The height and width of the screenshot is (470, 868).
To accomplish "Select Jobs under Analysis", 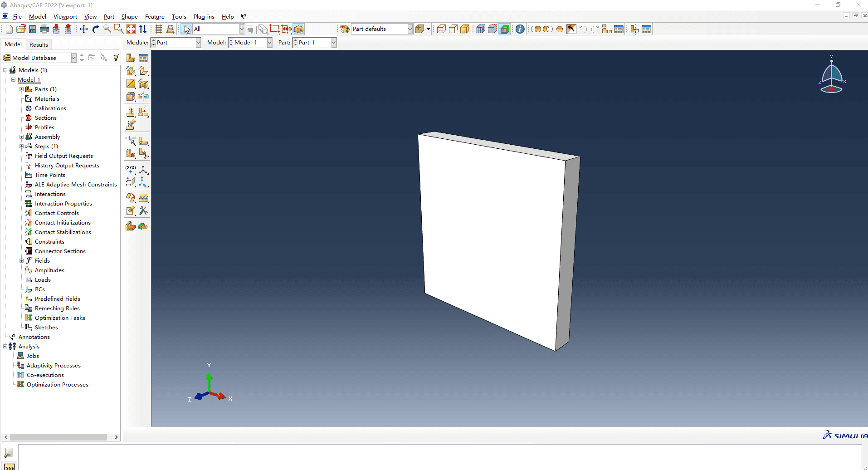I will click(33, 356).
